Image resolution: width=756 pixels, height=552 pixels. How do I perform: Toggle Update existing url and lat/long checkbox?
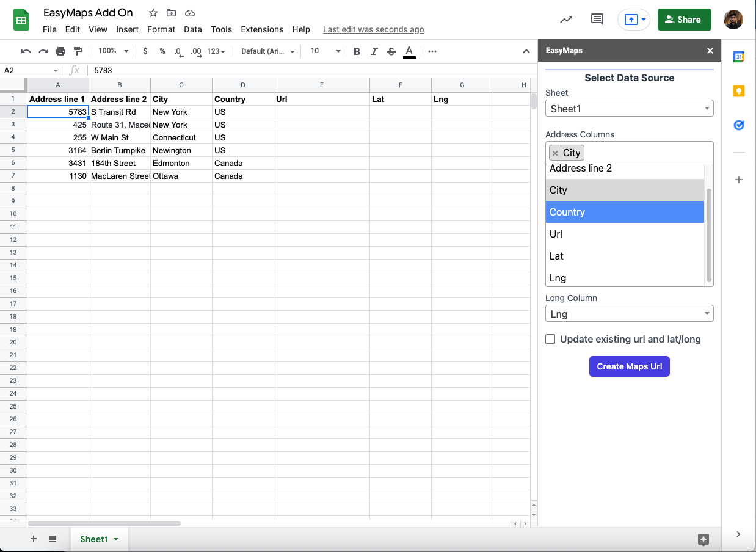pyautogui.click(x=550, y=339)
